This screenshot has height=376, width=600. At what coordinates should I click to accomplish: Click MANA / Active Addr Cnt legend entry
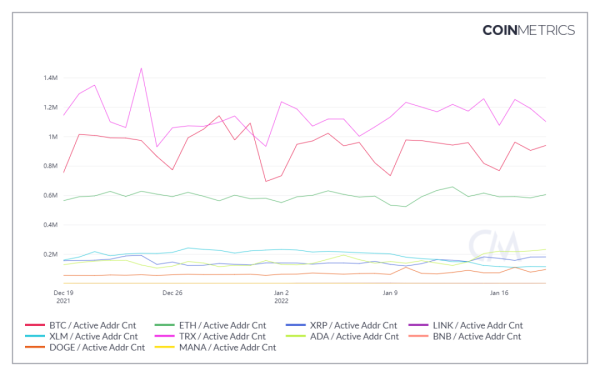coord(215,348)
